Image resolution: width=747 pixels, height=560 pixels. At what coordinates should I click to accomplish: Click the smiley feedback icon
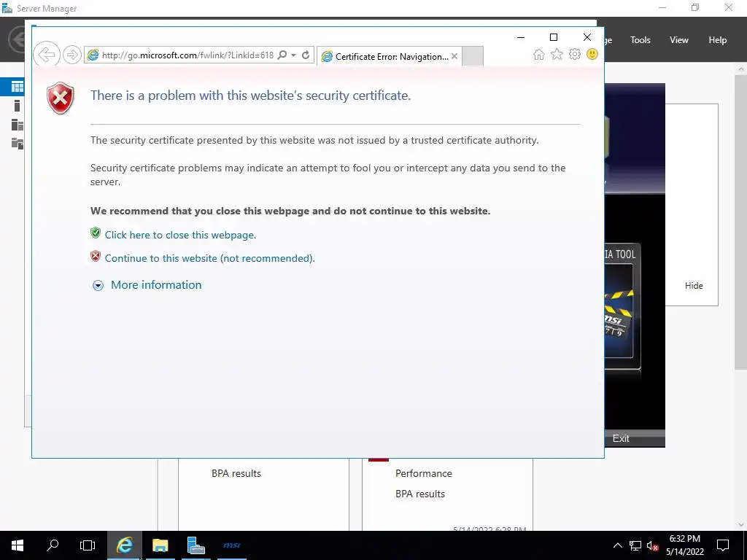[x=592, y=54]
